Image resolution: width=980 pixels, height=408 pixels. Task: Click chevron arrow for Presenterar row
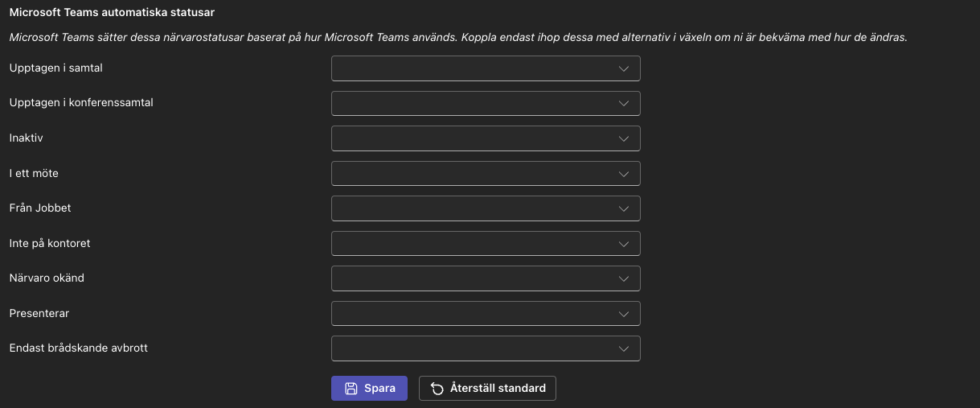pyautogui.click(x=624, y=313)
